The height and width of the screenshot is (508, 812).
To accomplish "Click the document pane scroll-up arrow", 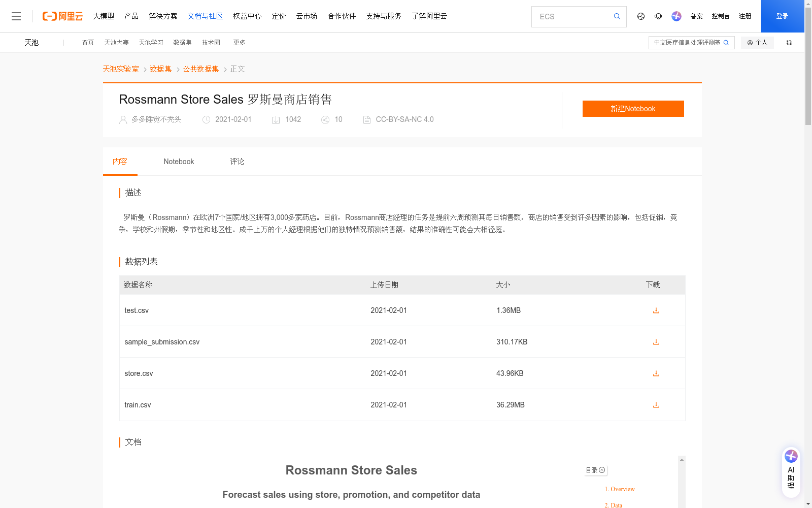I will (x=682, y=460).
